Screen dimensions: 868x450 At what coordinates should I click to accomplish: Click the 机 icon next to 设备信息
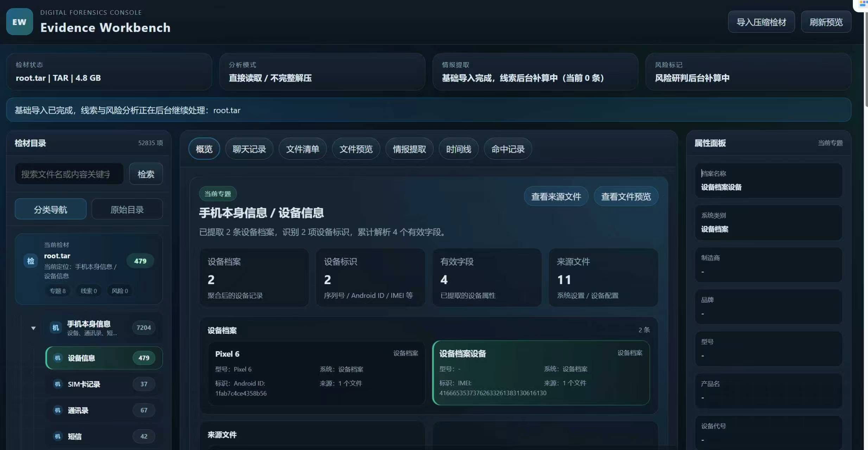(x=58, y=358)
